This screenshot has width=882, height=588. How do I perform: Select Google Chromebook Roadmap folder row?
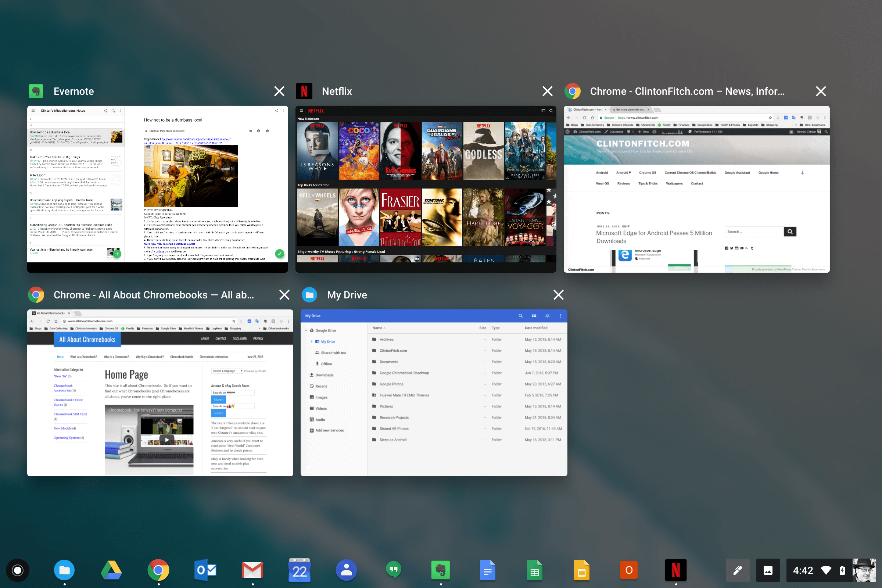467,373
